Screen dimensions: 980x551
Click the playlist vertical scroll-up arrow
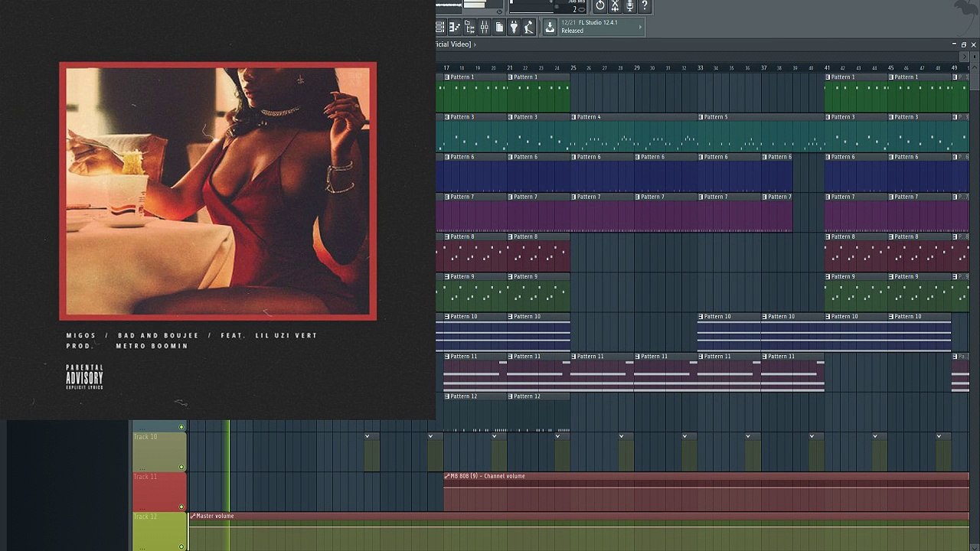pos(974,68)
